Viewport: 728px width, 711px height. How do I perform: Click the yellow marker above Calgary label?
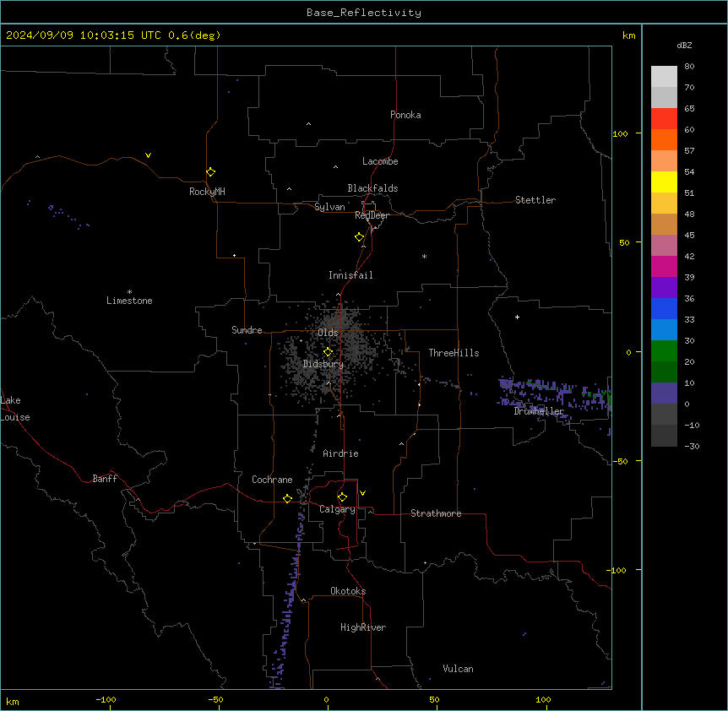click(x=342, y=497)
